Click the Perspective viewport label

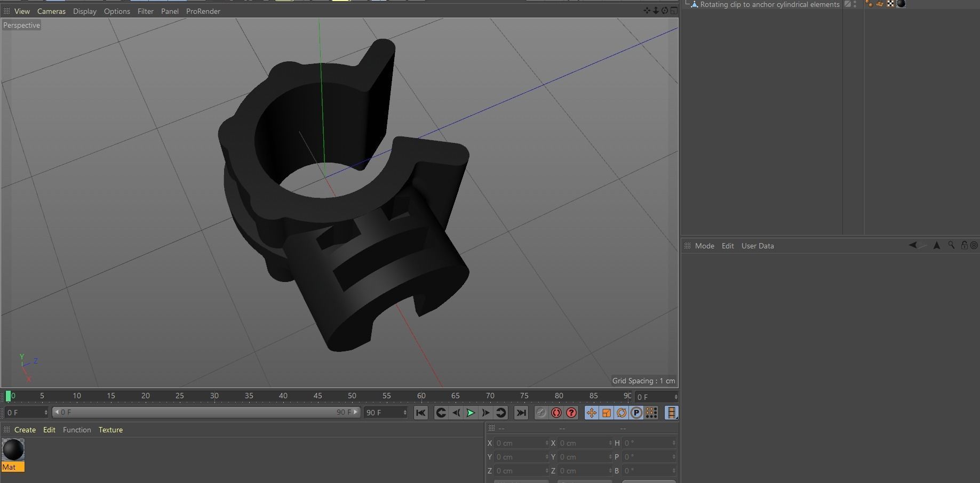(21, 25)
